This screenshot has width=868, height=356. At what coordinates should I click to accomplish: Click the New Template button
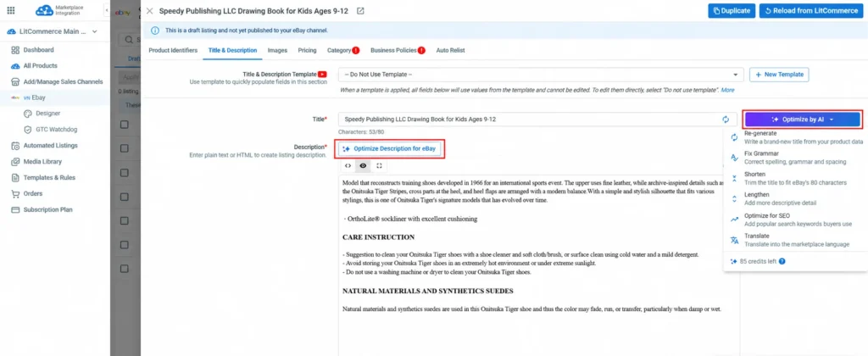(x=780, y=75)
